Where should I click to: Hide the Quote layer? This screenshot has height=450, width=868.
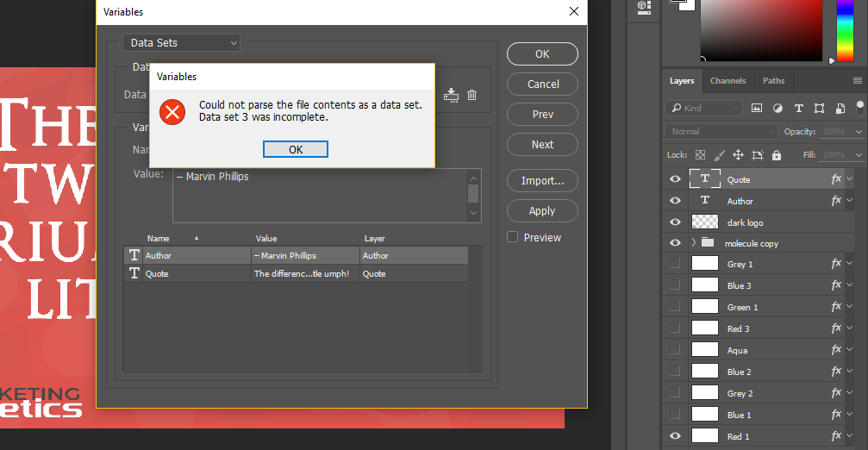[x=676, y=179]
